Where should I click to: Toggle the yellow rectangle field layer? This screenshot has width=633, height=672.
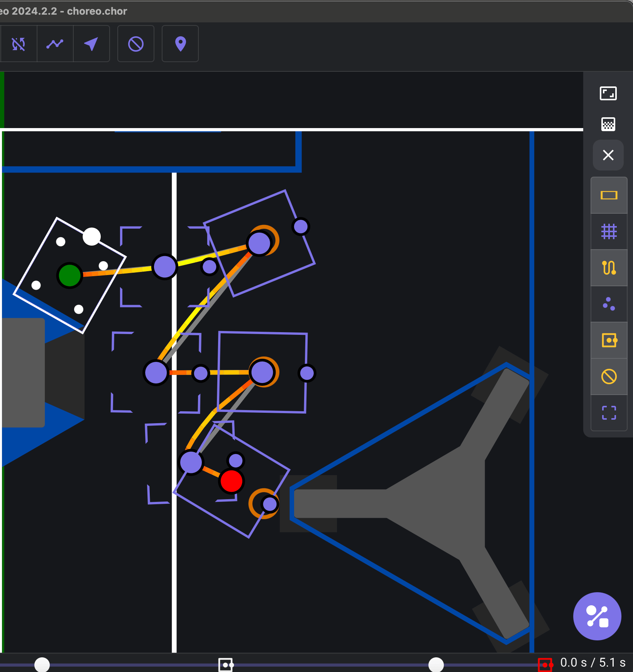pyautogui.click(x=609, y=196)
